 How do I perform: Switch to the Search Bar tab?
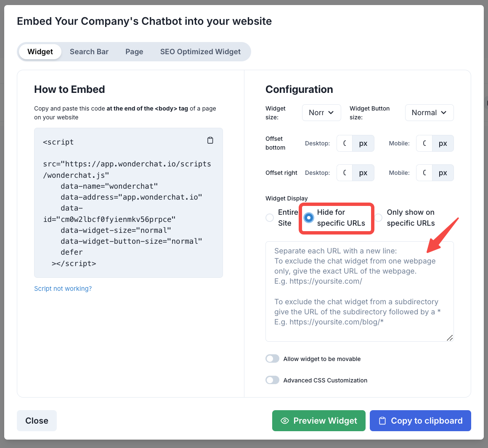[89, 52]
